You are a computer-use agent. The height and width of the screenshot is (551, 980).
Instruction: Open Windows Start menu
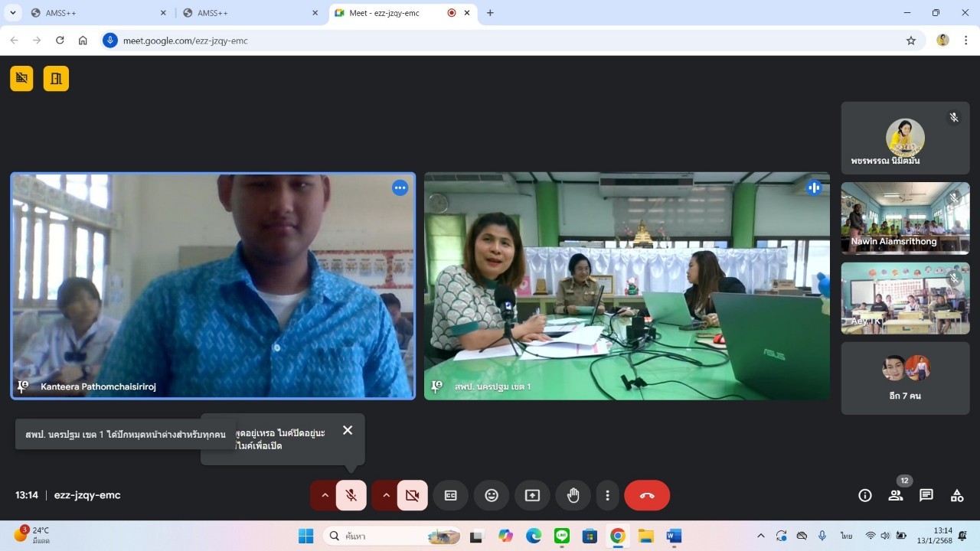pyautogui.click(x=305, y=536)
